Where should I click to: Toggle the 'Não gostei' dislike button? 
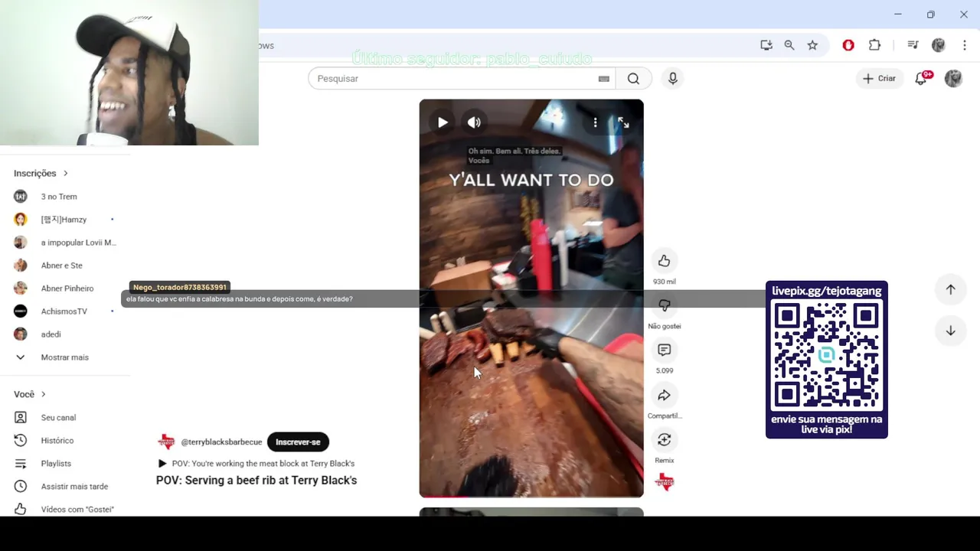(664, 305)
